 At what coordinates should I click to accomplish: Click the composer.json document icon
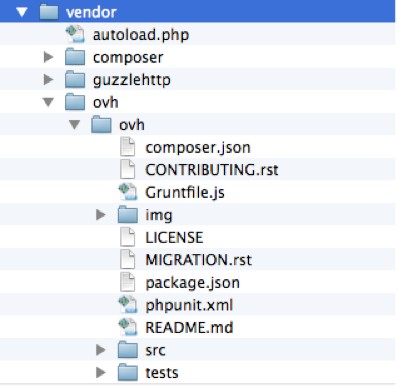(x=127, y=147)
